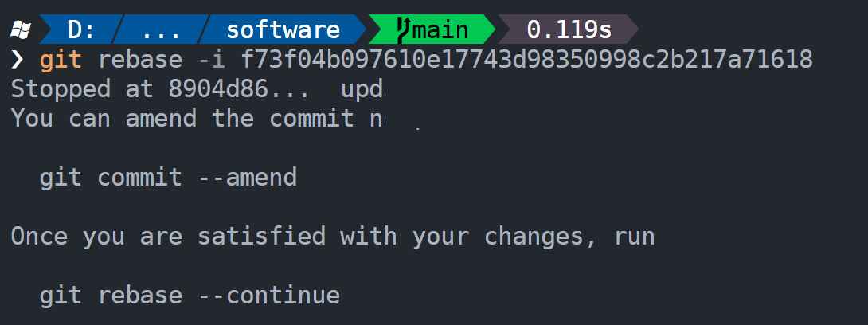The image size is (868, 325).
Task: Click the orange git command word
Action: click(61, 59)
